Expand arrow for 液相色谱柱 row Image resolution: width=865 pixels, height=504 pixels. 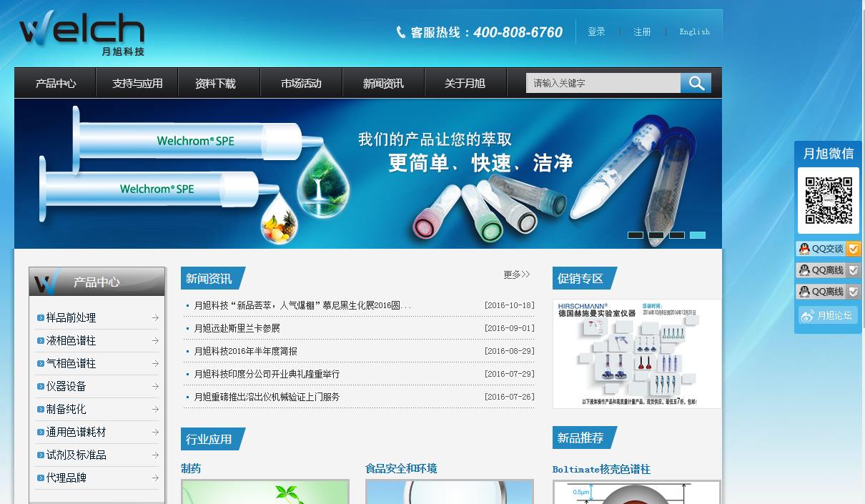(155, 340)
